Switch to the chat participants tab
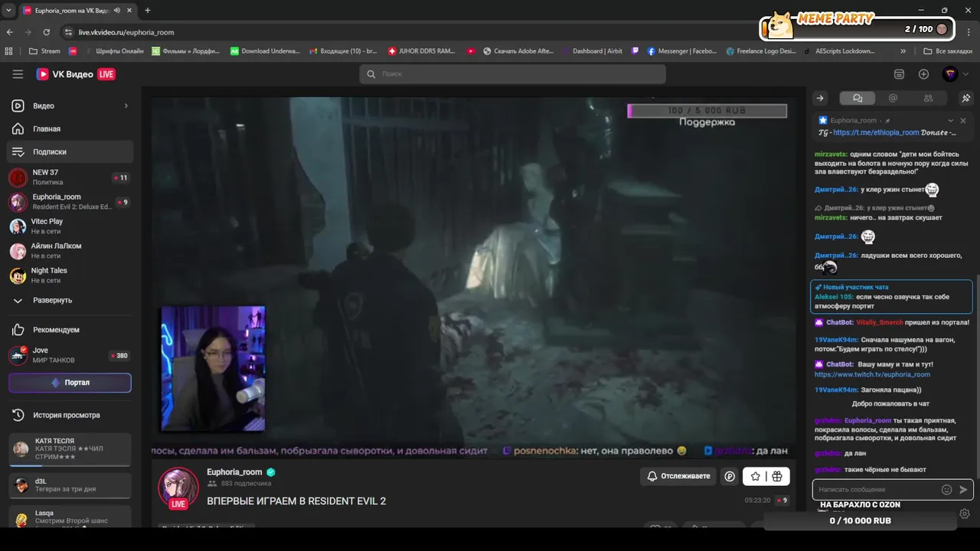980x551 pixels. pyautogui.click(x=928, y=98)
